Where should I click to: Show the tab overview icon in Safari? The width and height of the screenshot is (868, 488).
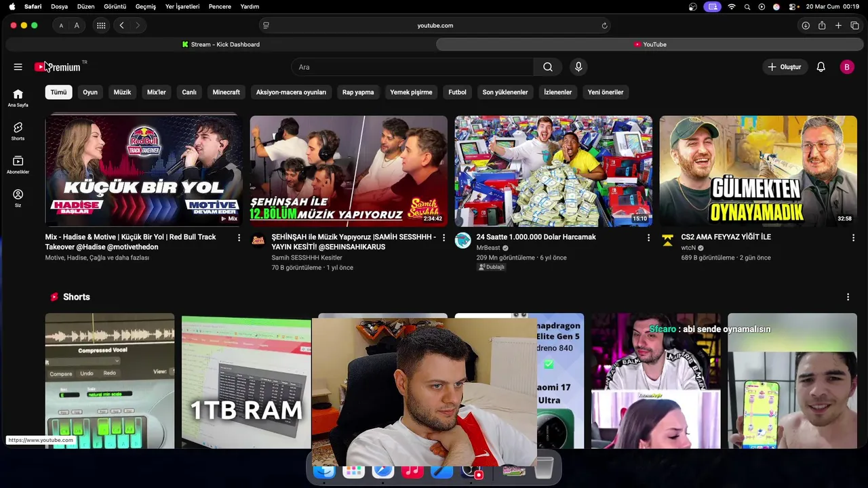click(854, 26)
